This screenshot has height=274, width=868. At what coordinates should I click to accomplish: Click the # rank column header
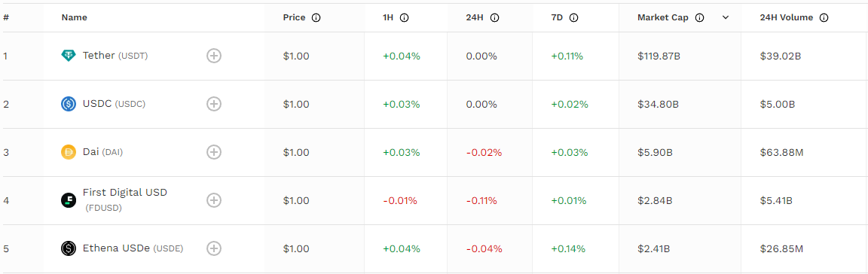(5, 18)
